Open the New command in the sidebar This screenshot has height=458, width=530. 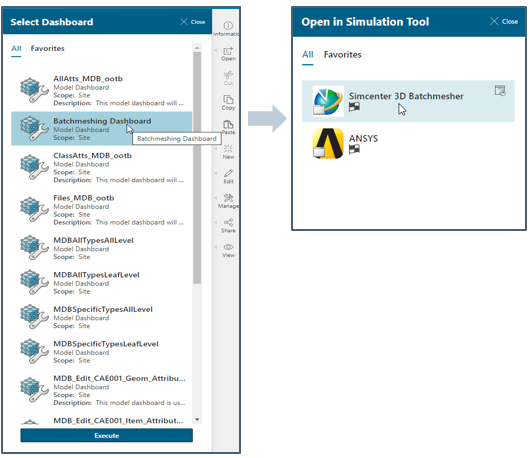[x=228, y=149]
